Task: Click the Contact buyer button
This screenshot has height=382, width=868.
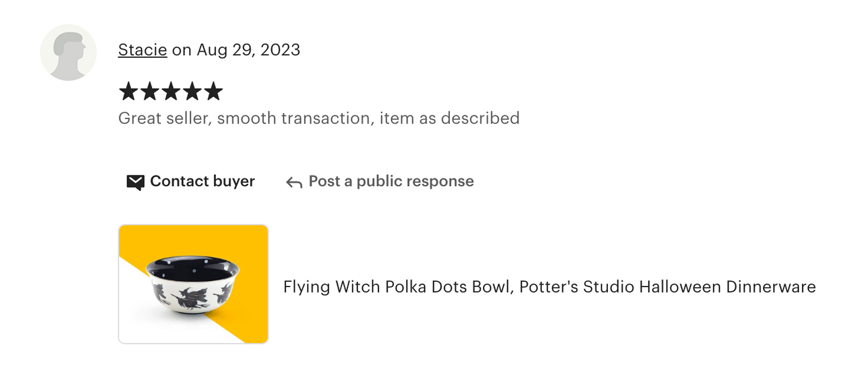Action: coord(191,181)
